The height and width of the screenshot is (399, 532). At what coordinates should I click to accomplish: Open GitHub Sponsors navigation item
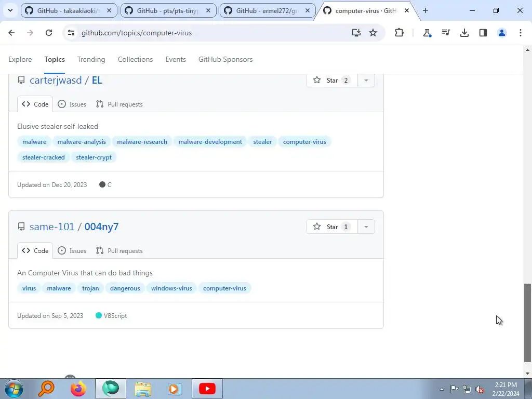225,59
